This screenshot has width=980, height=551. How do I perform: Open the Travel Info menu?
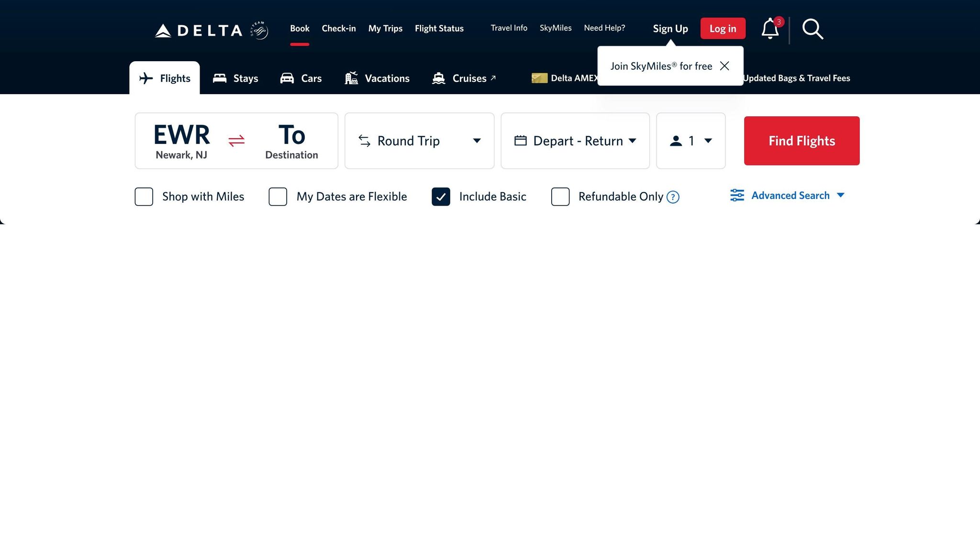[509, 28]
